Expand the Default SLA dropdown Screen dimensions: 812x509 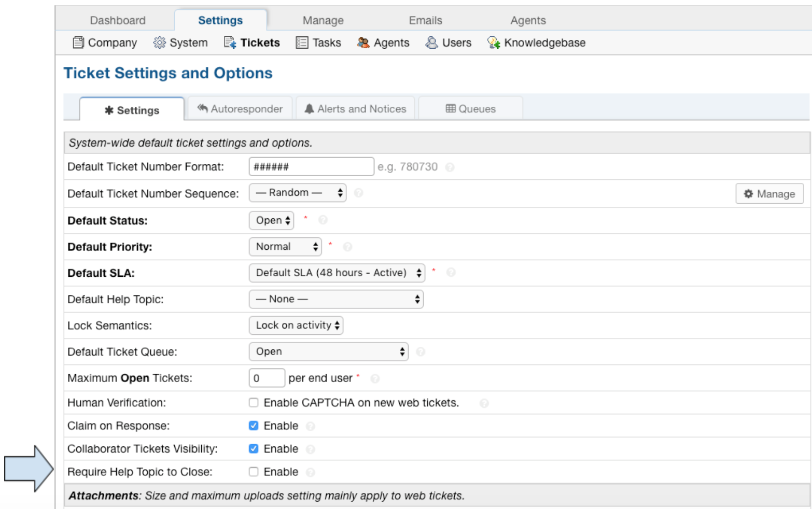click(x=337, y=273)
